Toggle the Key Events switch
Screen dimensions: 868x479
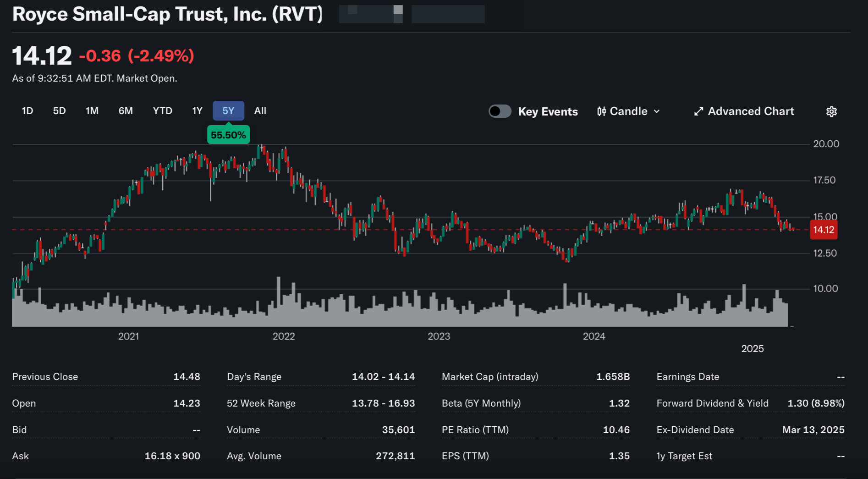click(500, 111)
